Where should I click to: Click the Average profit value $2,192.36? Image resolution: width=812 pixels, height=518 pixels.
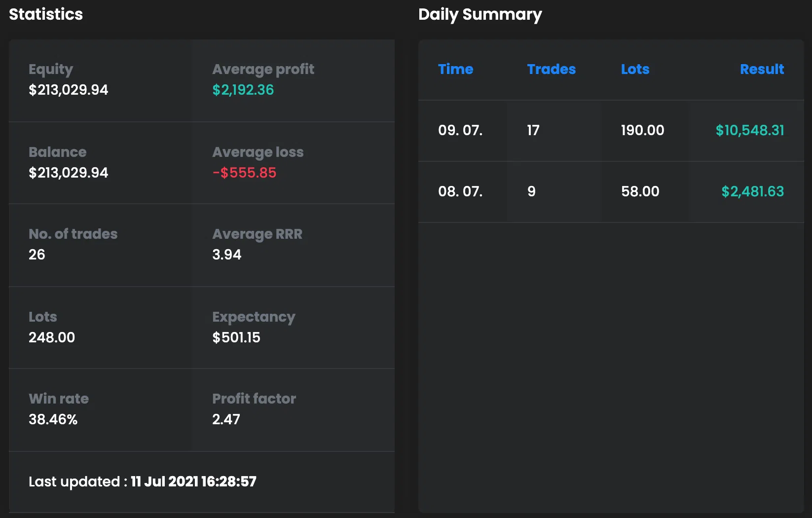click(x=243, y=90)
